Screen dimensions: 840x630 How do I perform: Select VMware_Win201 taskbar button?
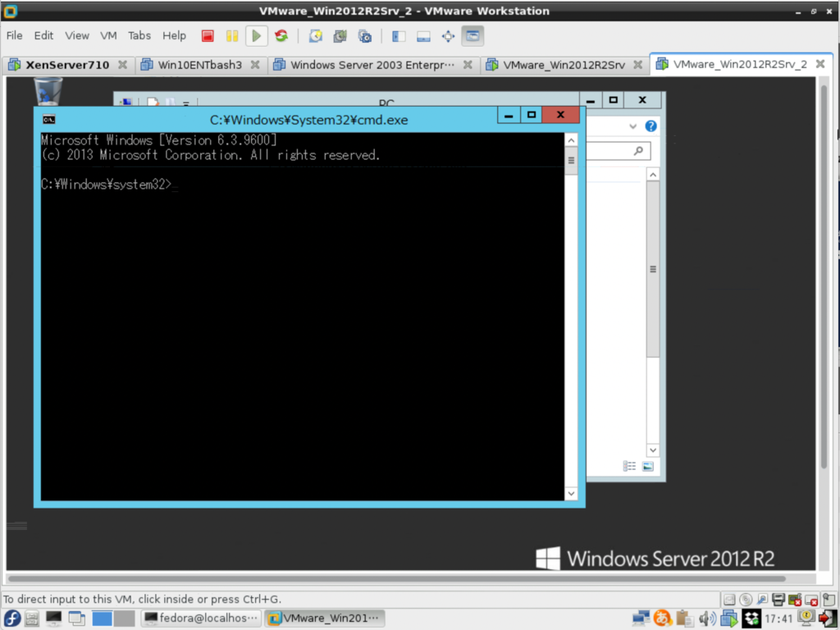click(324, 619)
